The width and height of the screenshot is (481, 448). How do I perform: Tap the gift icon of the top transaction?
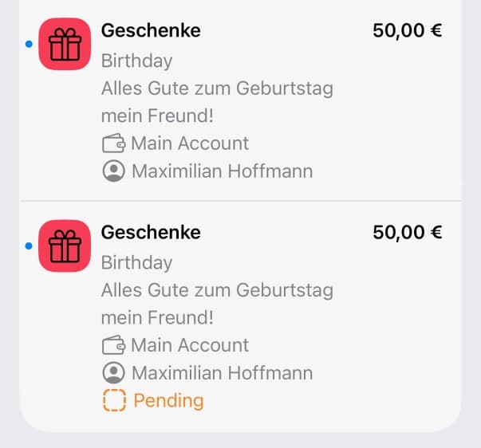click(x=65, y=44)
